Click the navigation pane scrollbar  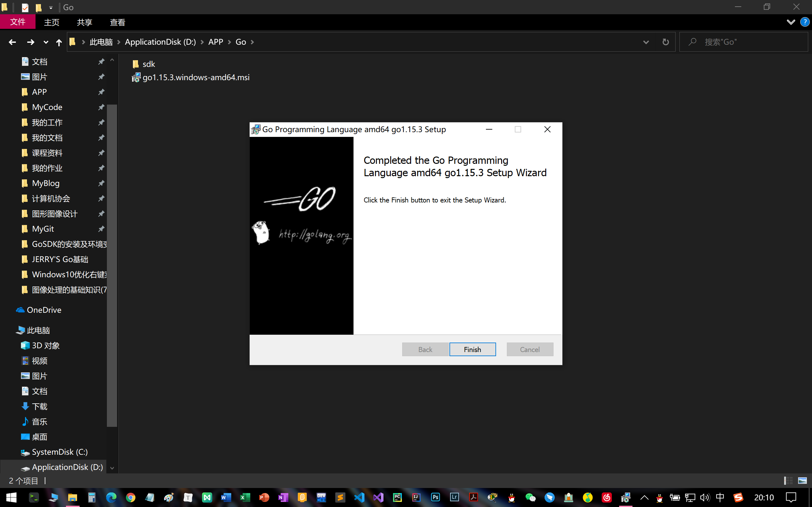112,265
